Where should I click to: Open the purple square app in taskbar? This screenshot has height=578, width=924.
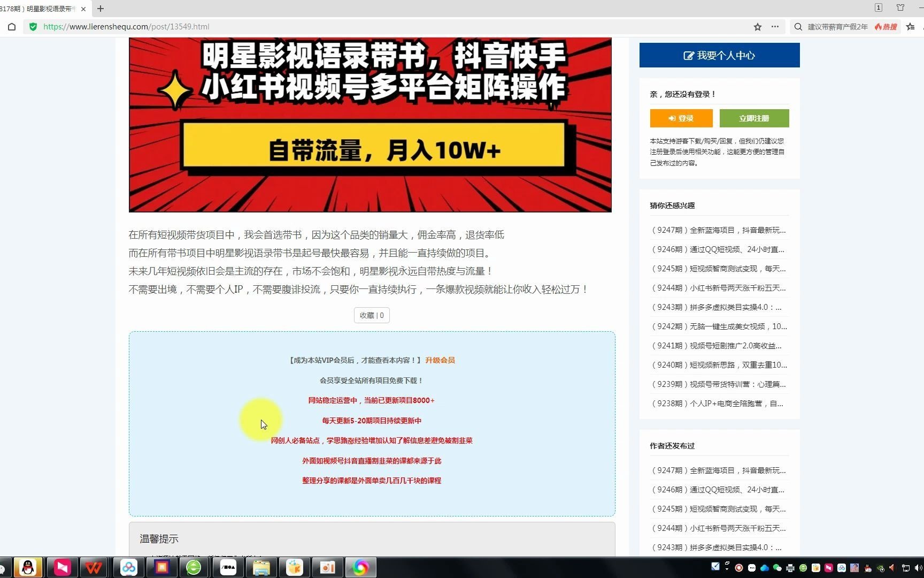[162, 567]
